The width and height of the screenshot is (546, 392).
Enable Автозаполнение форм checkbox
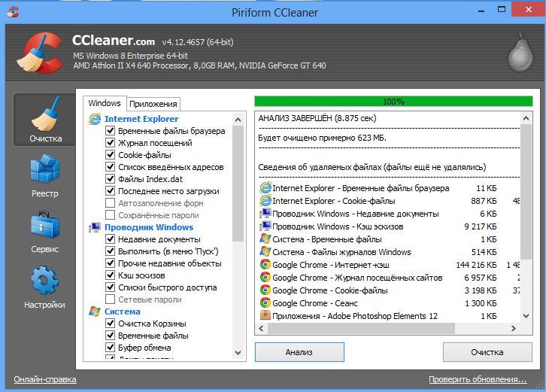pyautogui.click(x=110, y=203)
